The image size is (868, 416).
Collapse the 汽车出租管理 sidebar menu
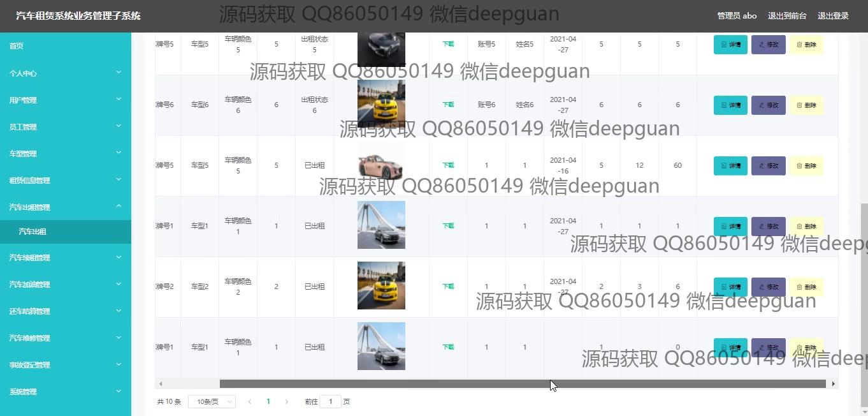coord(65,207)
